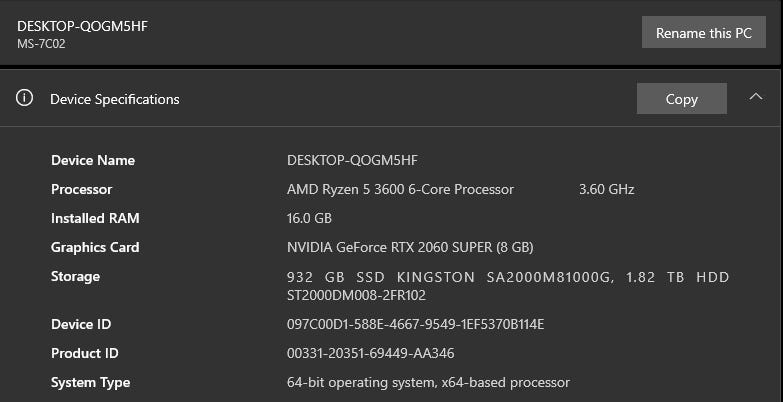The image size is (783, 402).
Task: Click the System Type label
Action: (x=90, y=382)
